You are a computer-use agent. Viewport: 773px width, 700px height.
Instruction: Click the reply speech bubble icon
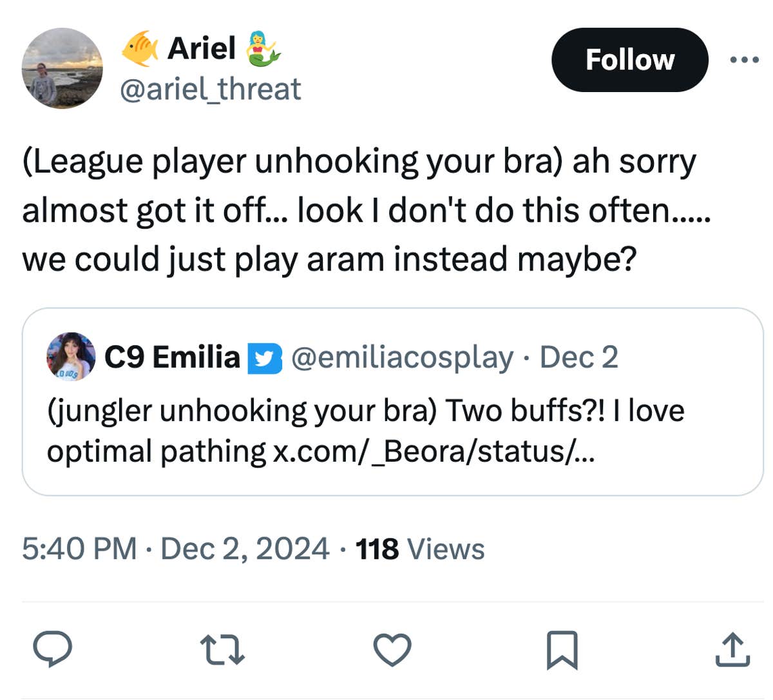pyautogui.click(x=52, y=649)
